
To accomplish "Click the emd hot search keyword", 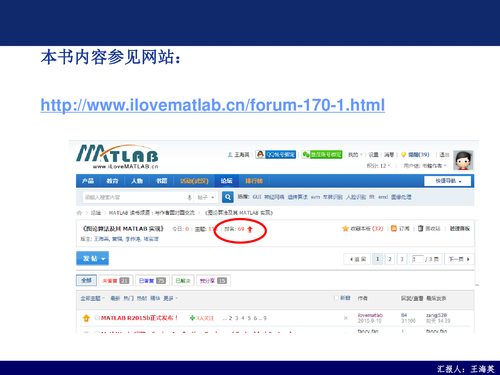I will coord(383,197).
